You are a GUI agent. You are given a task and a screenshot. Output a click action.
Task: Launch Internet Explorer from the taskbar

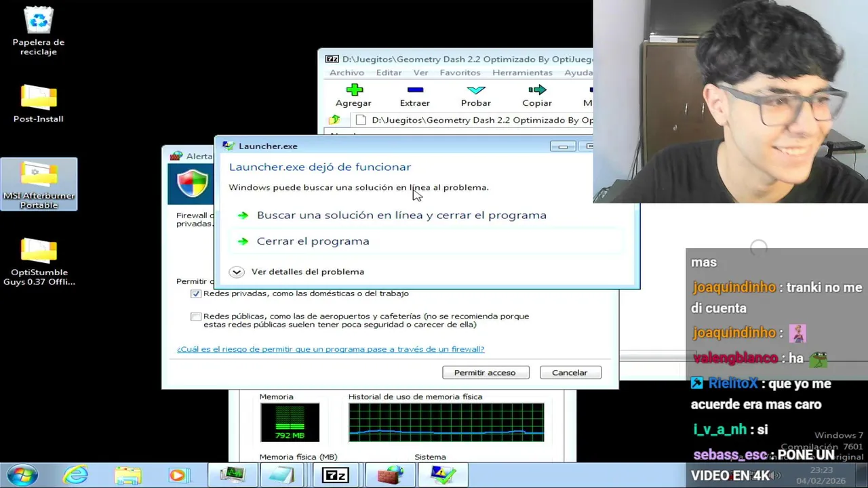pos(75,475)
